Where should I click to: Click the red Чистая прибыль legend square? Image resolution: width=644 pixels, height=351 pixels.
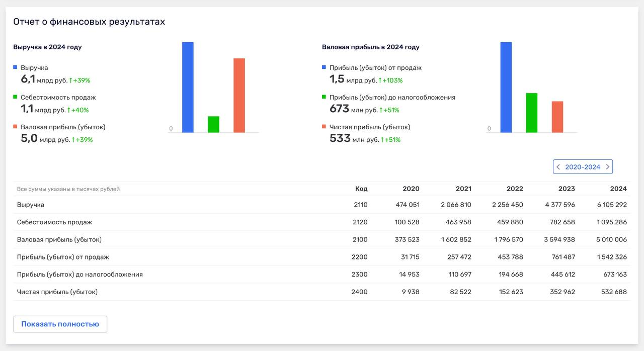(x=324, y=127)
